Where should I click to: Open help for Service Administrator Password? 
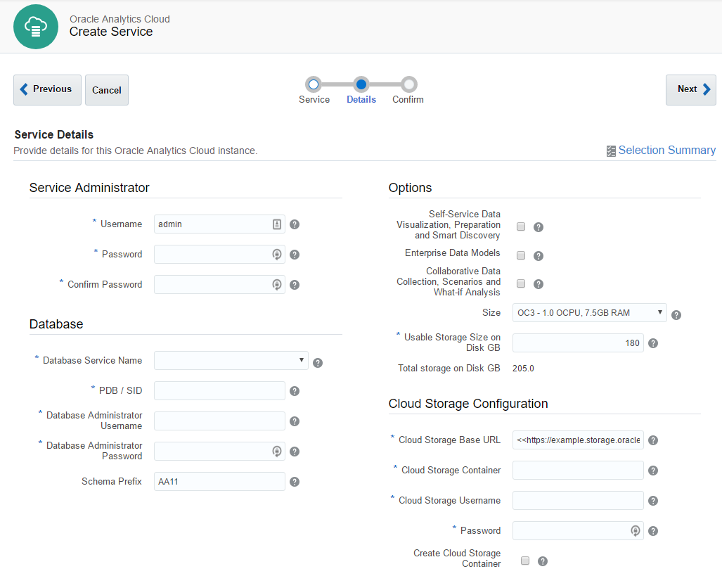(295, 255)
